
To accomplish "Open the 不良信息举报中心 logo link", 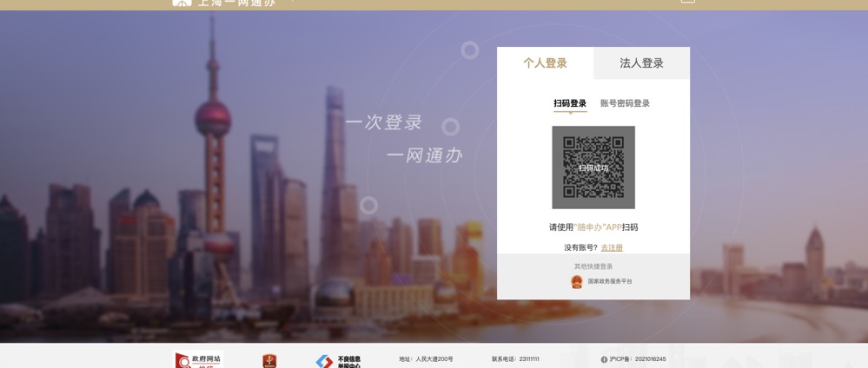I will [338, 362].
